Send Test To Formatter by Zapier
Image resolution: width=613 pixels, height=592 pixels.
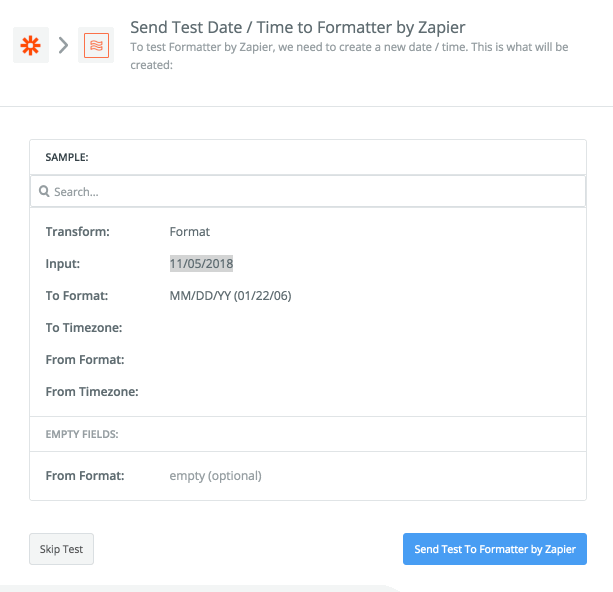[x=495, y=549]
